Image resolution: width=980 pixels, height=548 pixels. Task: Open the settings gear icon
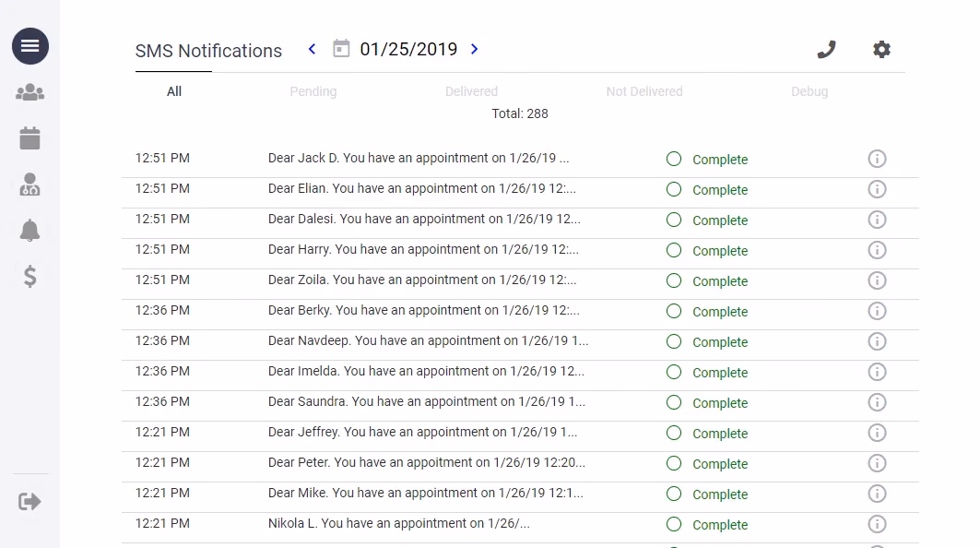click(882, 50)
